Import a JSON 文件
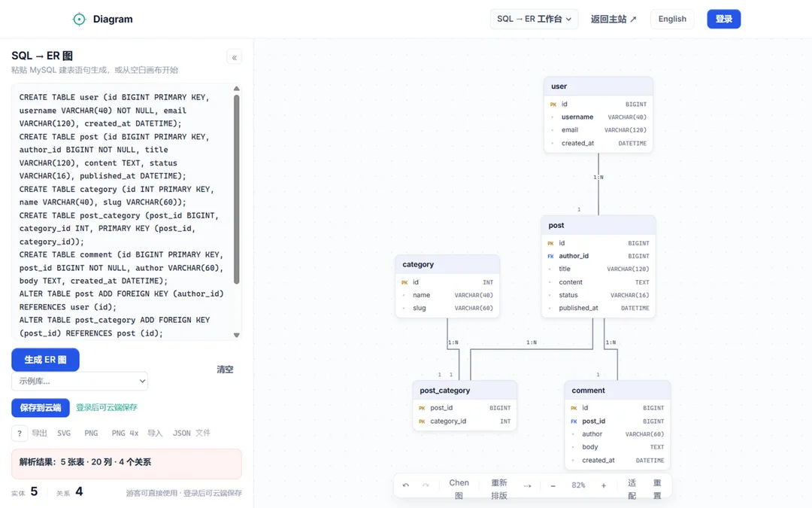The image size is (812, 508). tap(191, 433)
